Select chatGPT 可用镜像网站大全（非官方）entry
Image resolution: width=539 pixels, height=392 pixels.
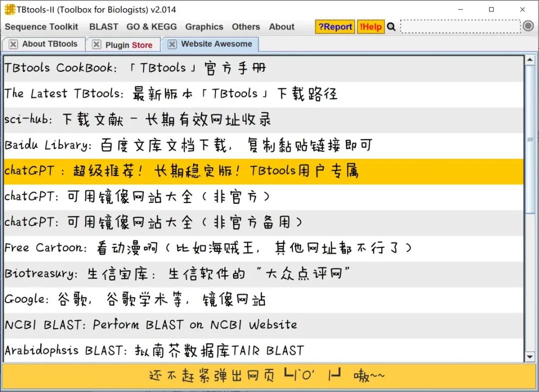click(x=264, y=197)
